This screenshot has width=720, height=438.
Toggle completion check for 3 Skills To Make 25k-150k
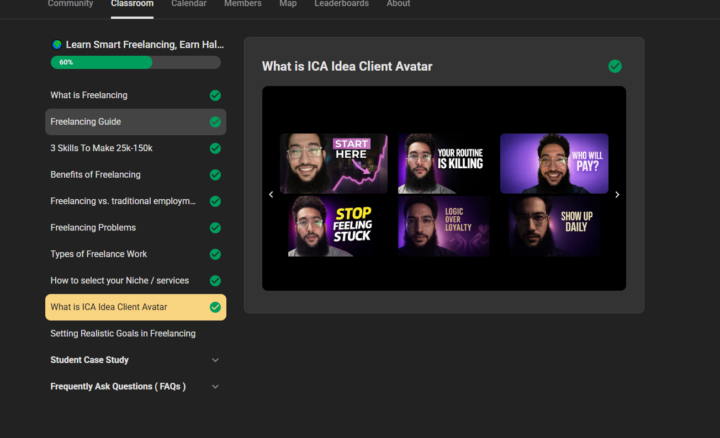pos(215,148)
